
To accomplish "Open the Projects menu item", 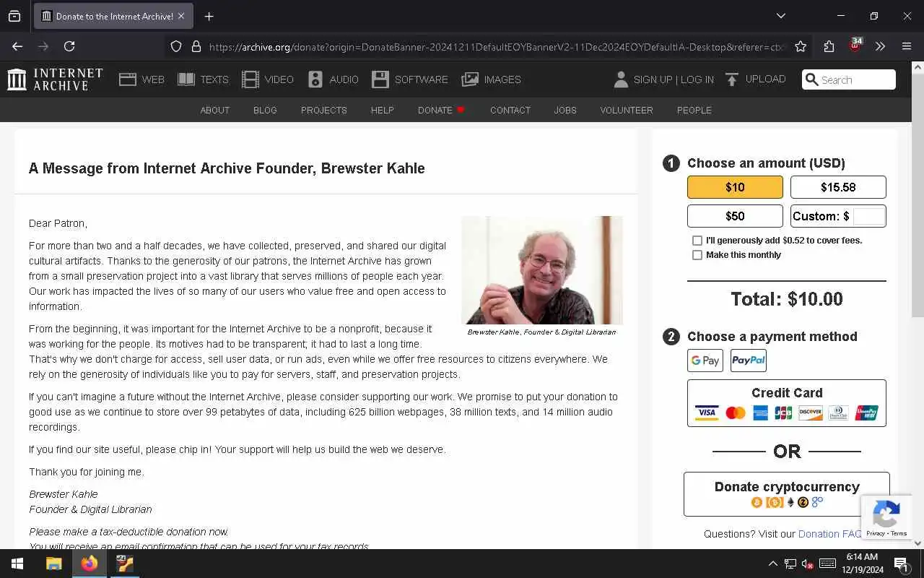I will point(324,111).
